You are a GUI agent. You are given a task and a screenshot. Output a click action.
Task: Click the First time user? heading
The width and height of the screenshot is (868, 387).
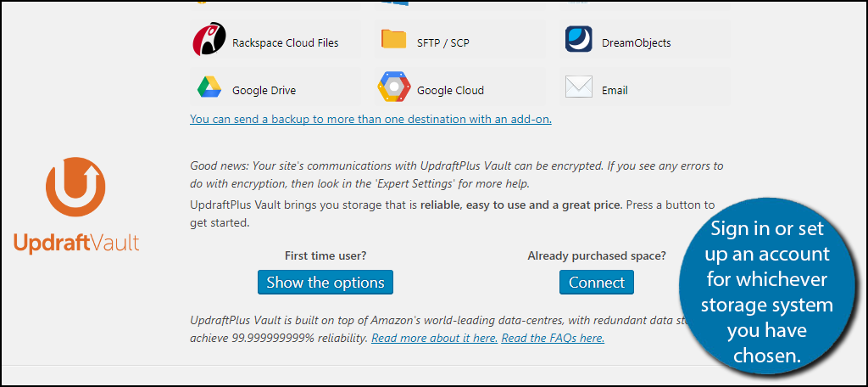[x=325, y=256]
